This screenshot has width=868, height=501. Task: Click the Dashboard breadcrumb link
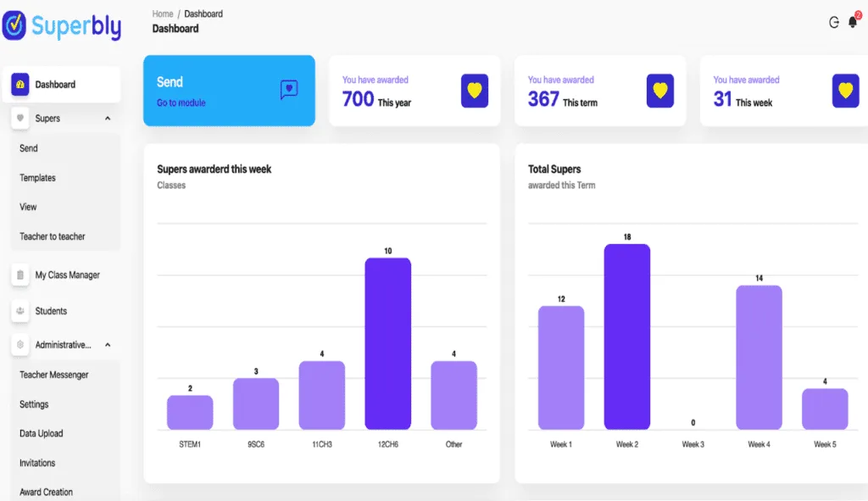click(203, 14)
